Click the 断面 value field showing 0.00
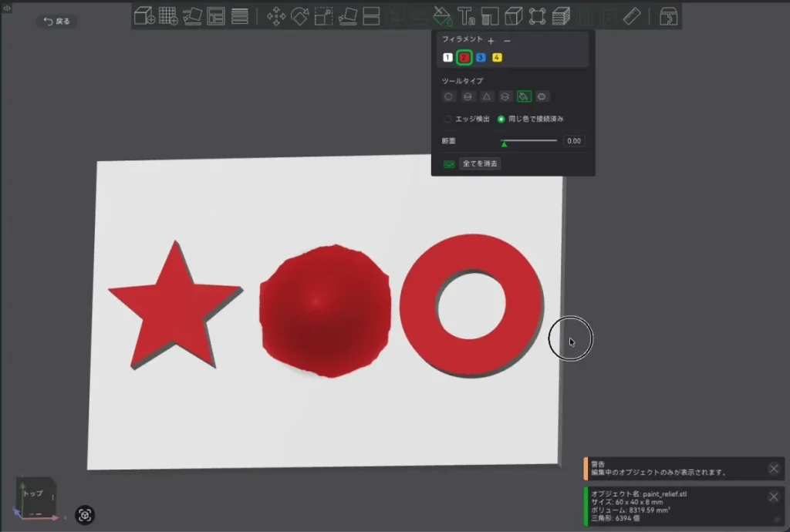The height and width of the screenshot is (532, 790). [x=574, y=141]
